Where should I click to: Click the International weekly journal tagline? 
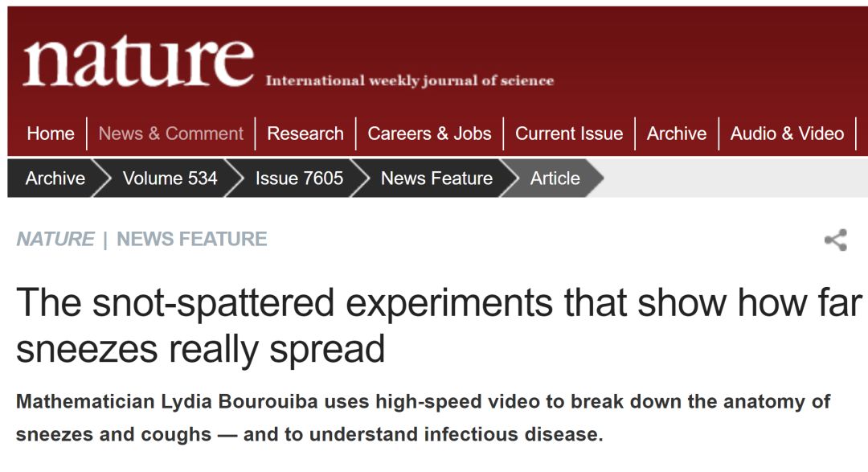coord(409,80)
